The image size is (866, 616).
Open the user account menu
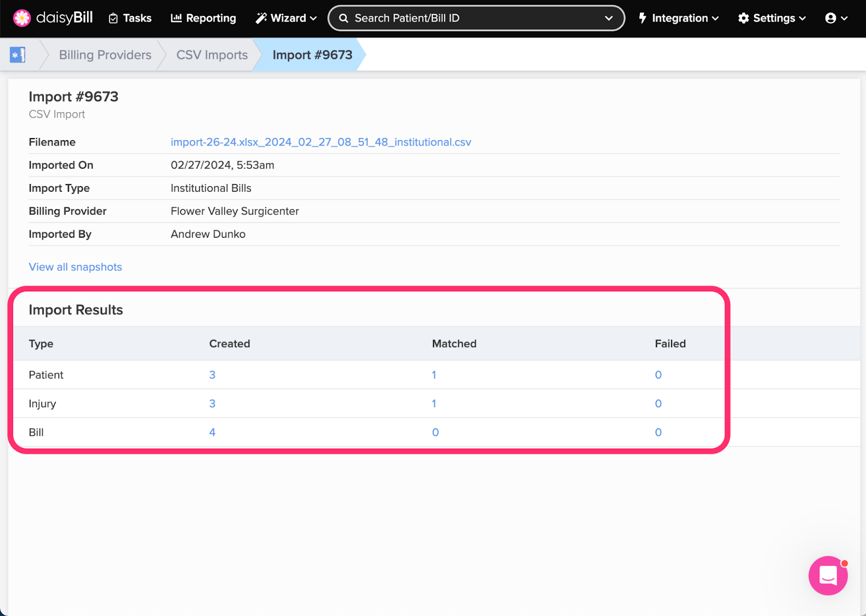point(836,18)
